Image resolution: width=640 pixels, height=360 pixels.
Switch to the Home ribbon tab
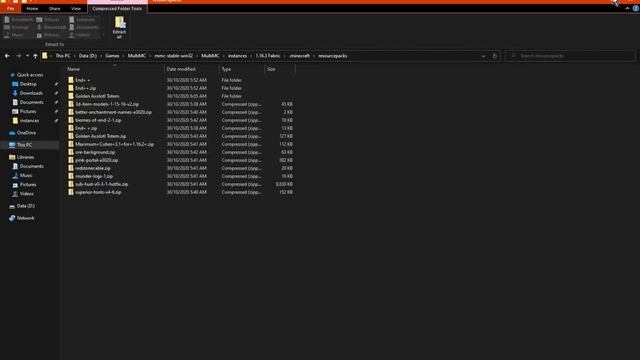(x=32, y=9)
